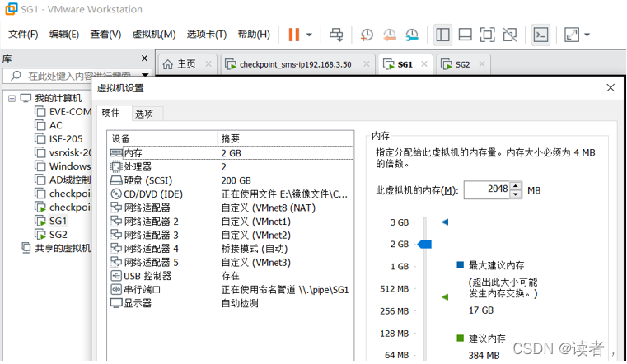
Task: Close the 虚拟机设置 dialog
Action: point(611,88)
